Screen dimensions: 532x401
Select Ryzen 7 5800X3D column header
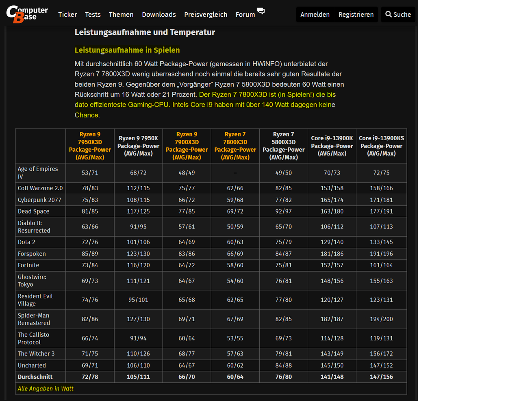pos(283,146)
